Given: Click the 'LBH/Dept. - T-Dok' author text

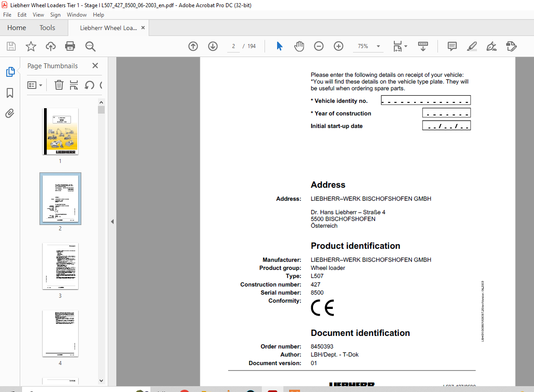Looking at the screenshot, I should click(335, 355).
